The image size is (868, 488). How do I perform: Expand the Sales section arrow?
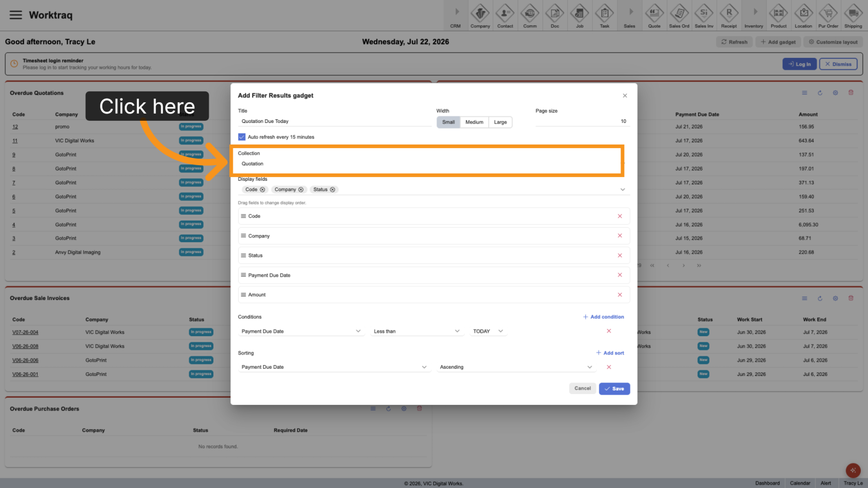(x=630, y=12)
